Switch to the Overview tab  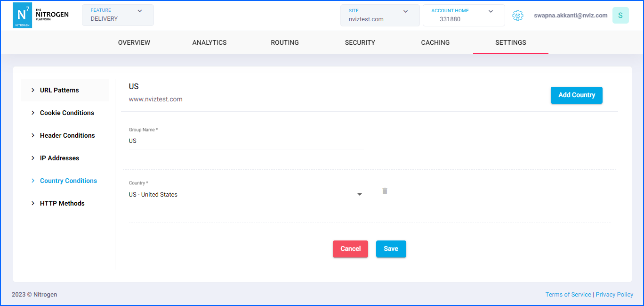[x=134, y=42]
